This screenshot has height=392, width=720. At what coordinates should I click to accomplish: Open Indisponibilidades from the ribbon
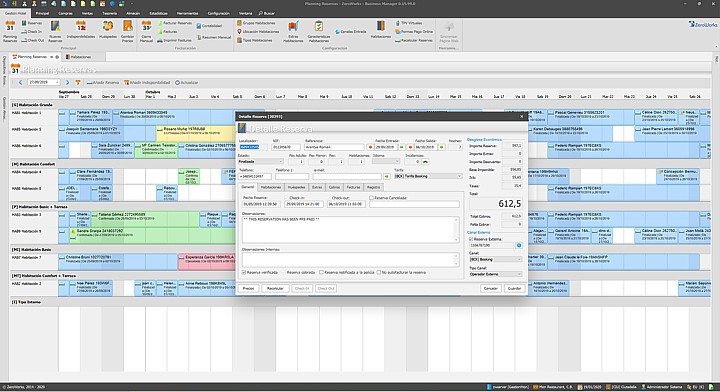(x=81, y=30)
